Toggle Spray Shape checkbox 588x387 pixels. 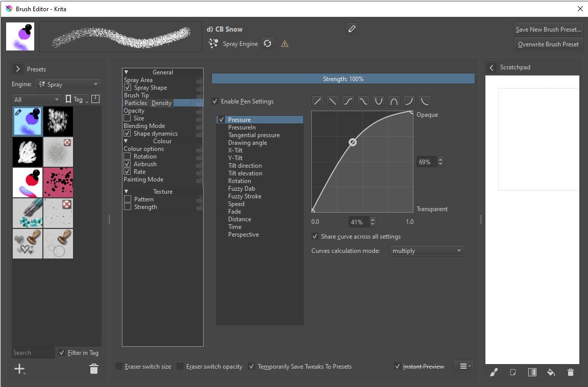(x=128, y=88)
